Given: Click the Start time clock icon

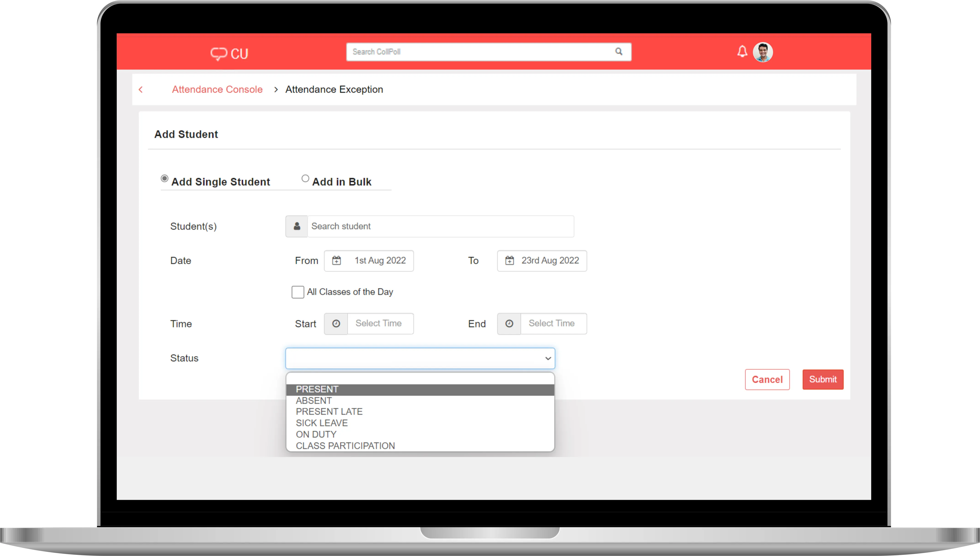Looking at the screenshot, I should (x=336, y=323).
